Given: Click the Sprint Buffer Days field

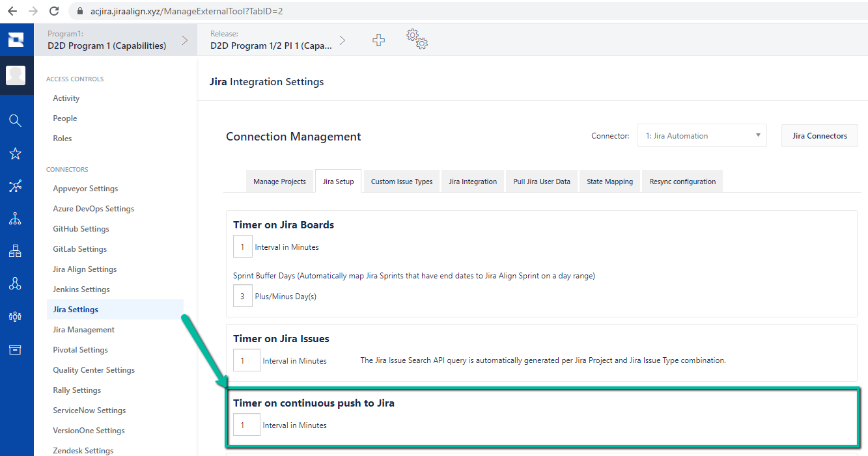Looking at the screenshot, I should 243,296.
